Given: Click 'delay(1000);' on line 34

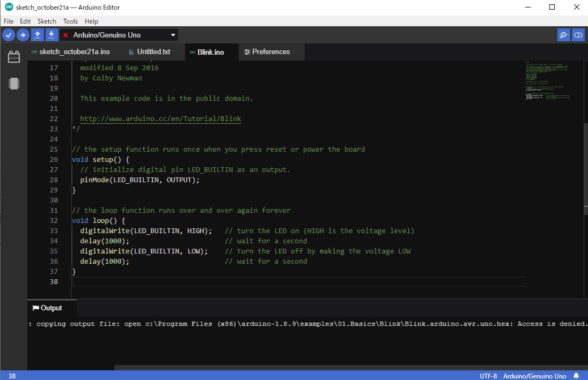Looking at the screenshot, I should click(105, 241).
